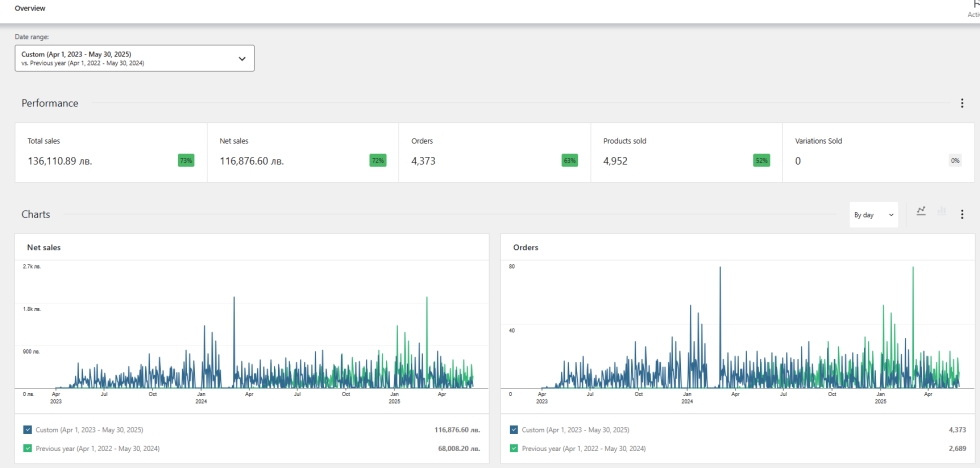Open the Date range picker dropdown
Screen dimensions: 980x468
pyautogui.click(x=135, y=58)
